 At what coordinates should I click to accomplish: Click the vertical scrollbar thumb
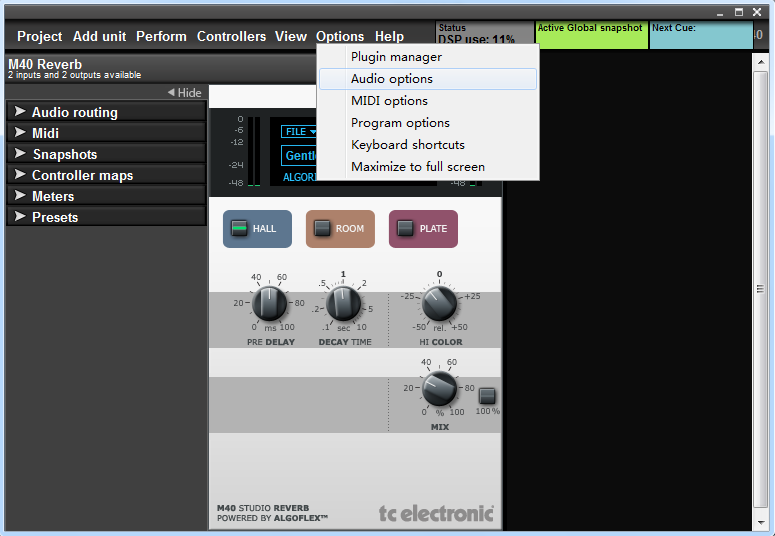pos(760,289)
